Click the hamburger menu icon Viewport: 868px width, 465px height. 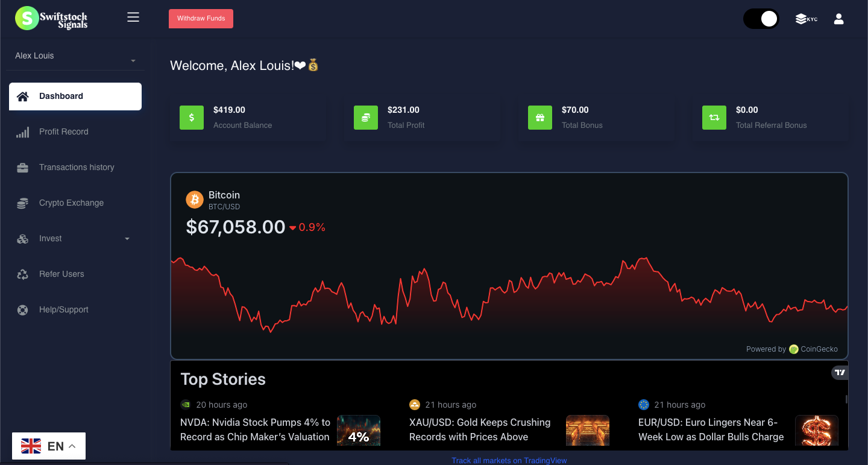click(x=133, y=17)
